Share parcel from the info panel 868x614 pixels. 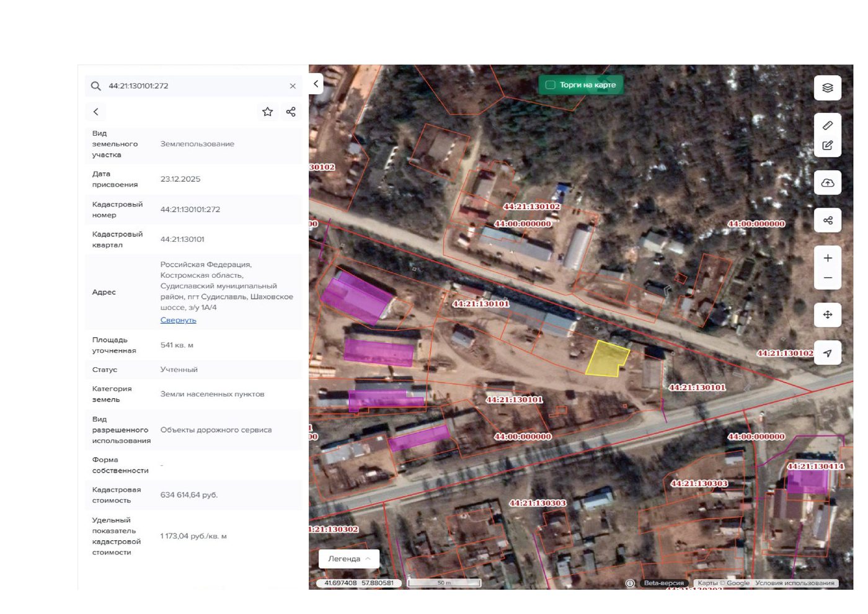pyautogui.click(x=291, y=112)
